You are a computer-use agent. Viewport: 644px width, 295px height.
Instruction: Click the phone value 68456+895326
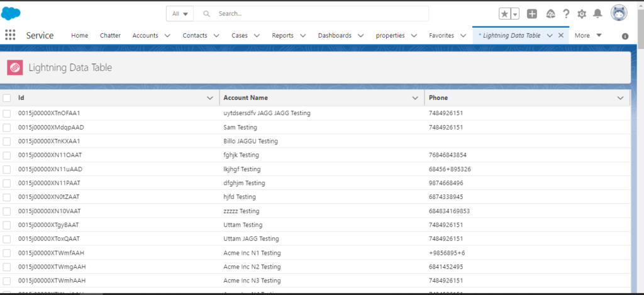point(450,169)
